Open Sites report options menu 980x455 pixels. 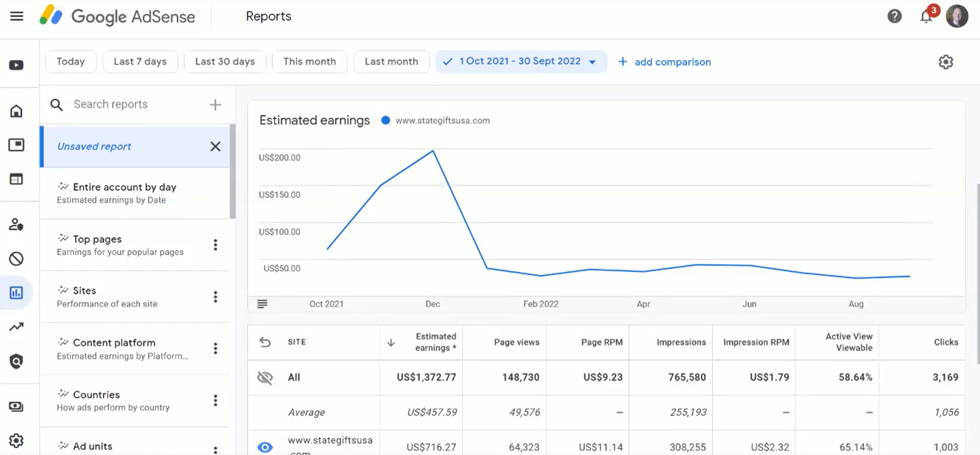click(x=215, y=297)
